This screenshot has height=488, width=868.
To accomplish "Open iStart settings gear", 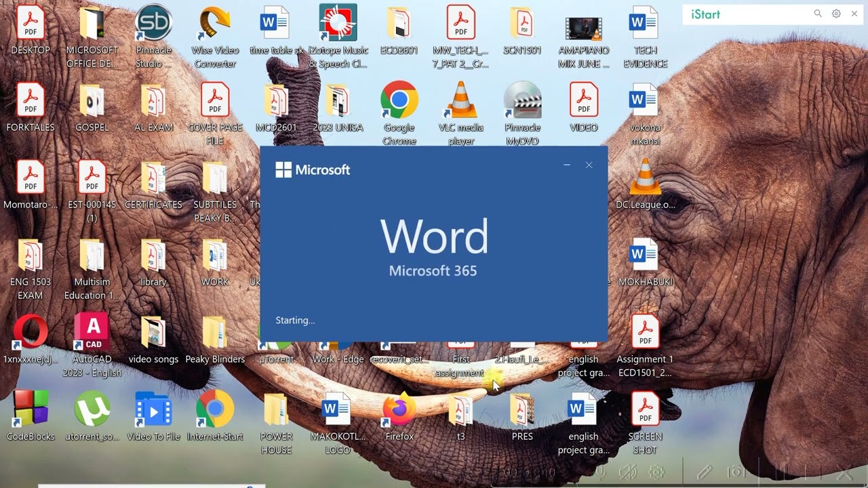I will coord(836,14).
